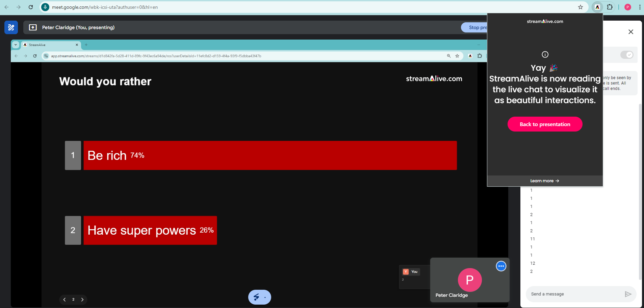
Task: Close the Meet chat side panel
Action: click(x=631, y=32)
